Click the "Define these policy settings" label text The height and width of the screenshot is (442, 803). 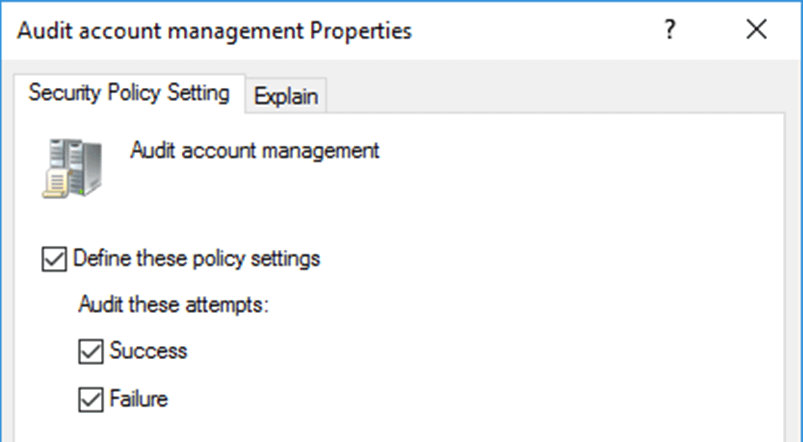pyautogui.click(x=197, y=259)
